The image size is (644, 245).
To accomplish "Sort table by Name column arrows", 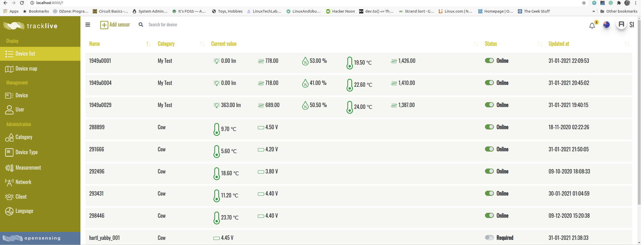I will click(x=148, y=44).
